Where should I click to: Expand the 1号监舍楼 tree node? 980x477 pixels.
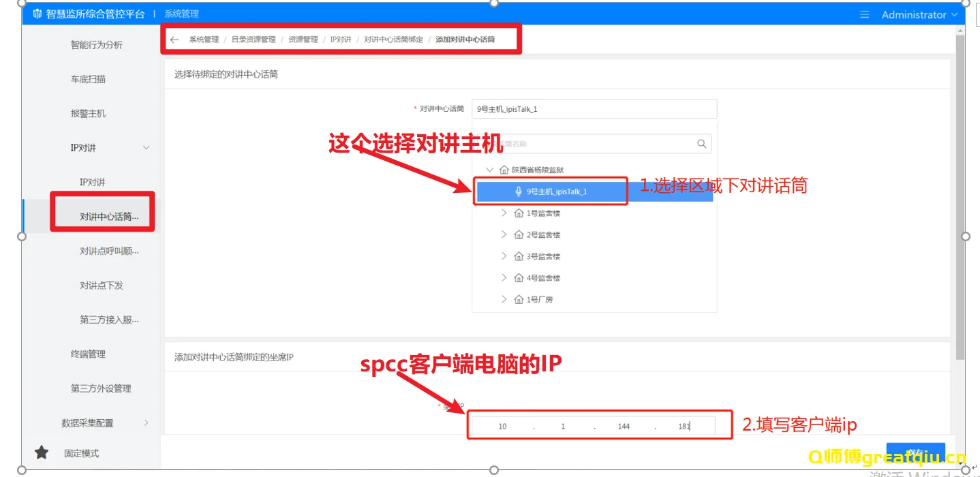[504, 213]
